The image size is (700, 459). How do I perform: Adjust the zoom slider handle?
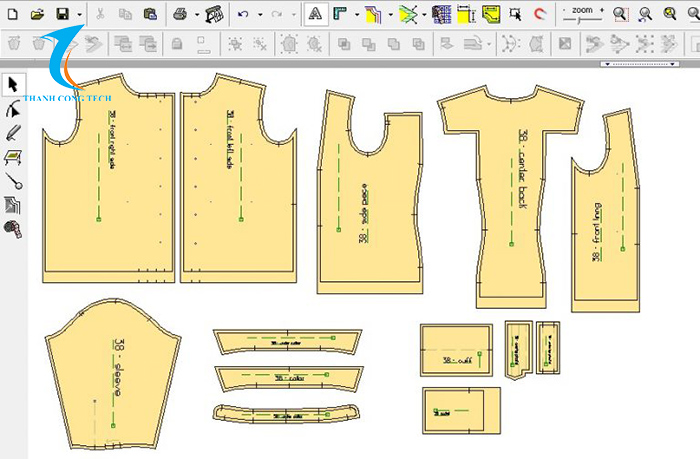tap(579, 19)
